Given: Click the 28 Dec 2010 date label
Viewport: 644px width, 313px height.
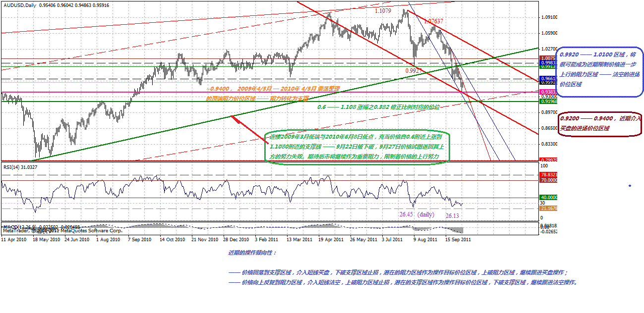Looking at the screenshot, I should 235,239.
